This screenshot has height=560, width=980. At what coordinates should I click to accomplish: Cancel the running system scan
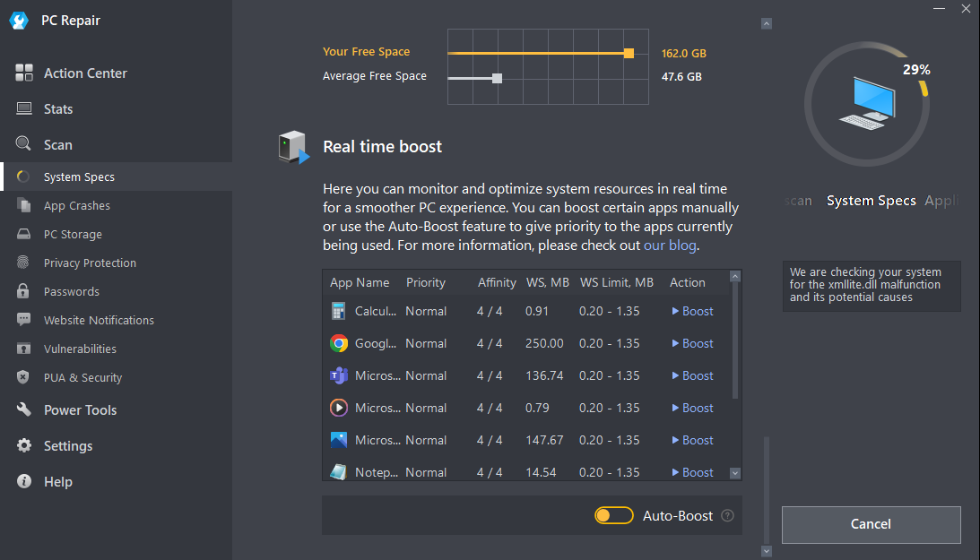click(871, 524)
